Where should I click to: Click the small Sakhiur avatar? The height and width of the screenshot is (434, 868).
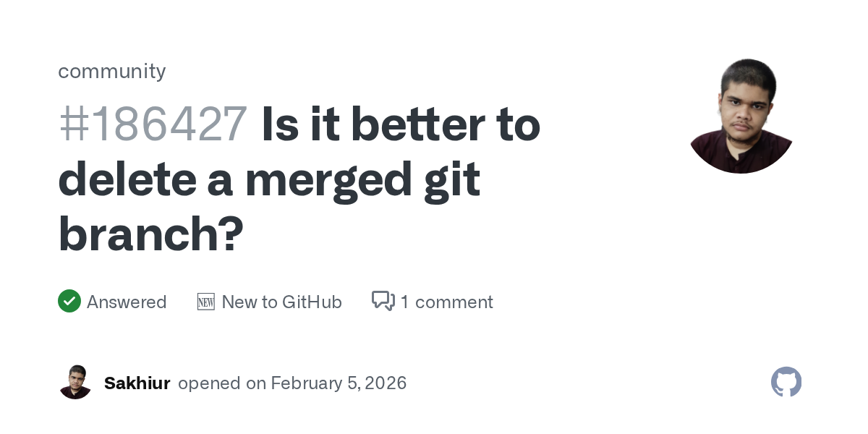click(x=75, y=382)
